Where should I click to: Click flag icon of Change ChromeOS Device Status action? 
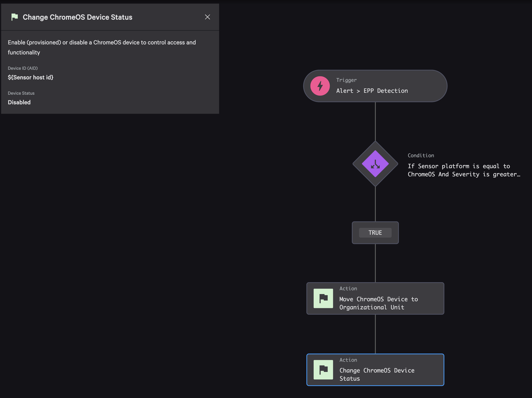point(323,370)
